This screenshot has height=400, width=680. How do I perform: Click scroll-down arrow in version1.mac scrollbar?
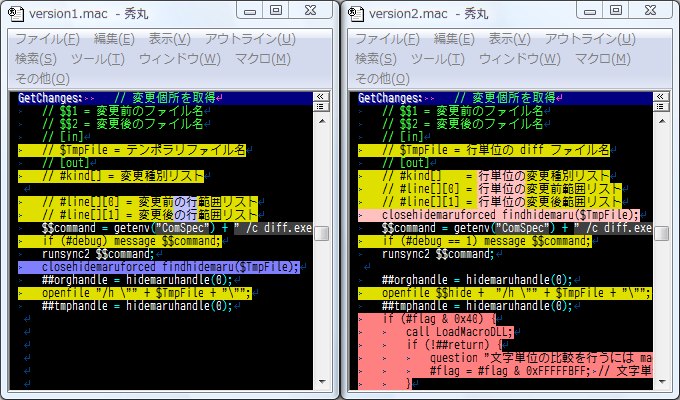[x=322, y=382]
